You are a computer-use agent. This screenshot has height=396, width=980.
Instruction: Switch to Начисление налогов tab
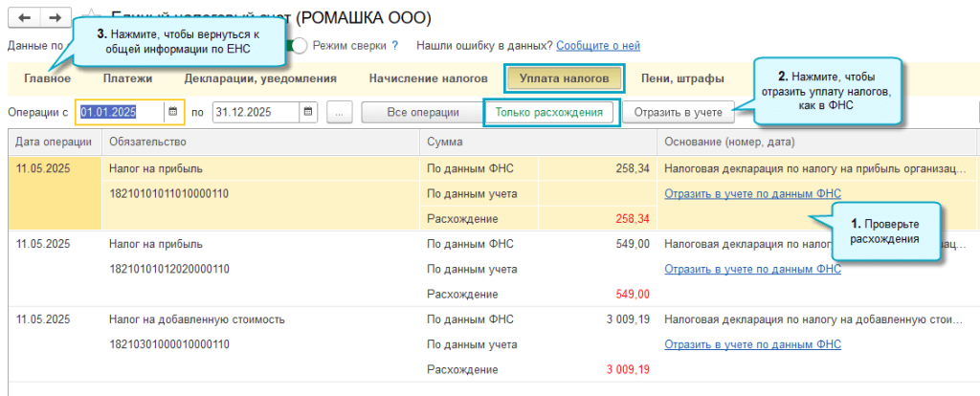[428, 78]
